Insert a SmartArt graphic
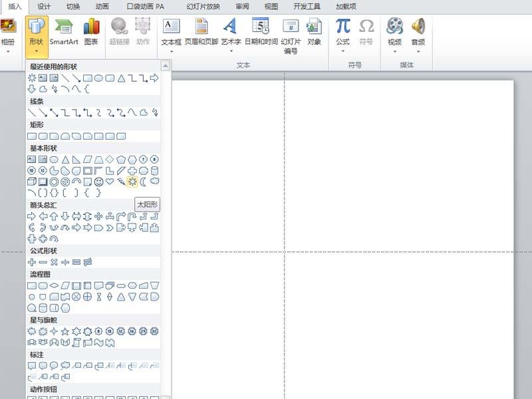The image size is (532, 399). point(64,32)
